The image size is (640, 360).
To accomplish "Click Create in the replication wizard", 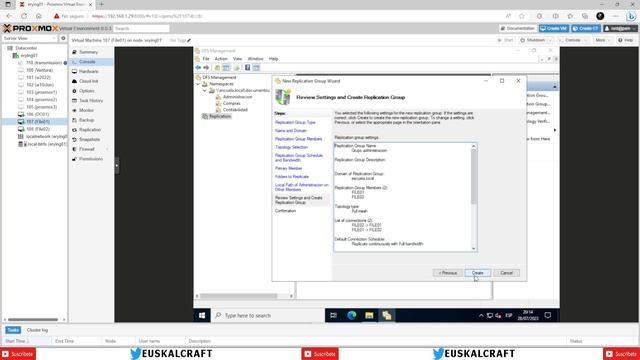I will coord(478,273).
